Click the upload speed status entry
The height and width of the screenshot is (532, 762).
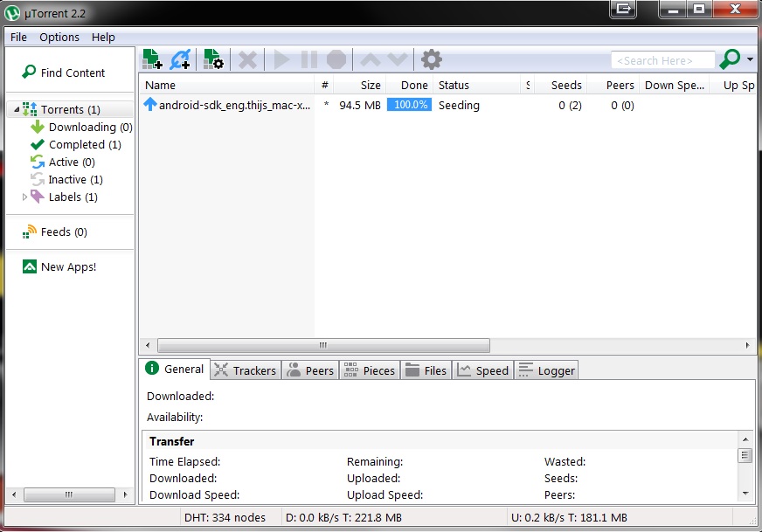pos(569,517)
